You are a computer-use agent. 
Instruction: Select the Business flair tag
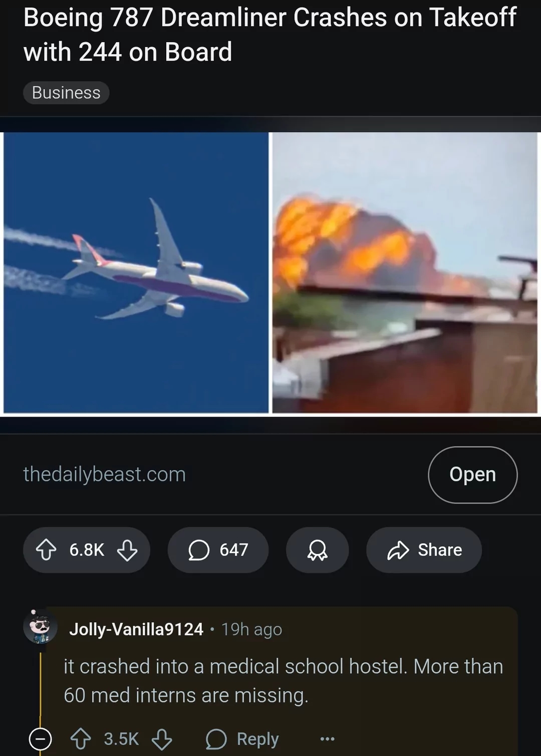click(x=66, y=93)
